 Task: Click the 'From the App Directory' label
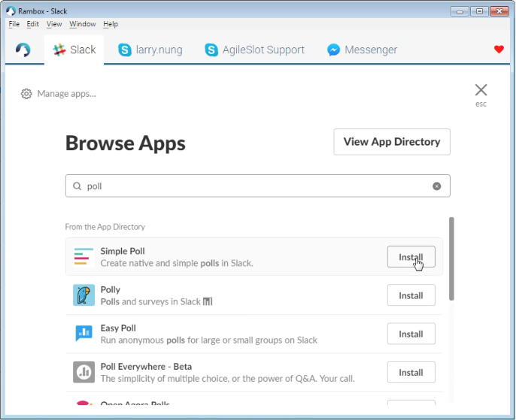105,227
